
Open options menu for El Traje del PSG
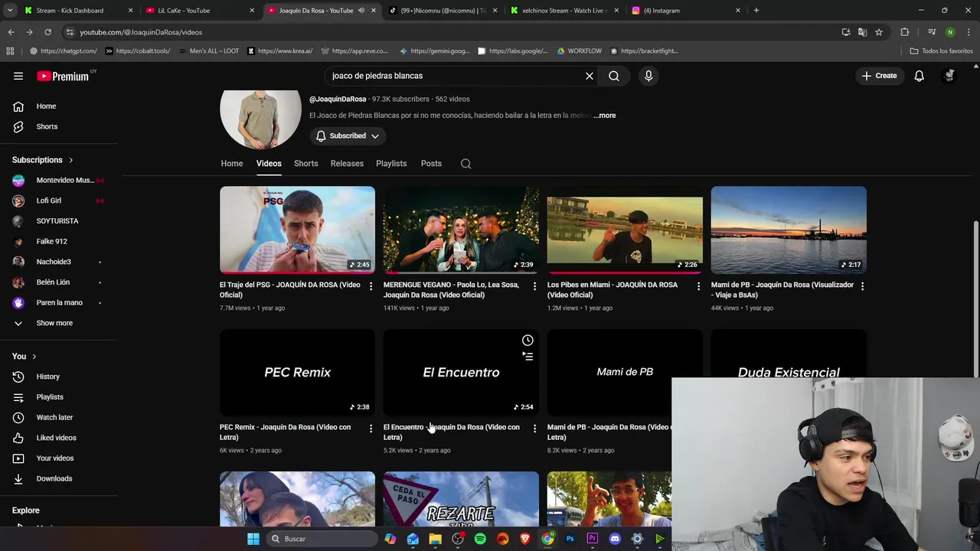(x=371, y=286)
